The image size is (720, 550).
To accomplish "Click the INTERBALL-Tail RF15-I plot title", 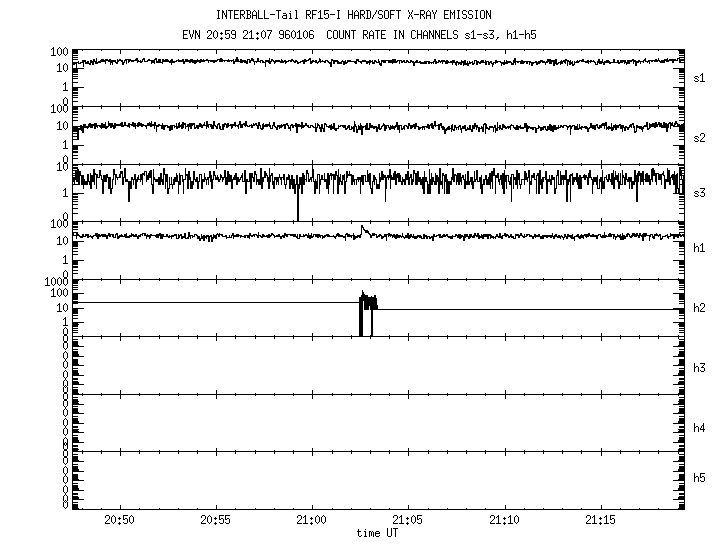I will pos(354,15).
